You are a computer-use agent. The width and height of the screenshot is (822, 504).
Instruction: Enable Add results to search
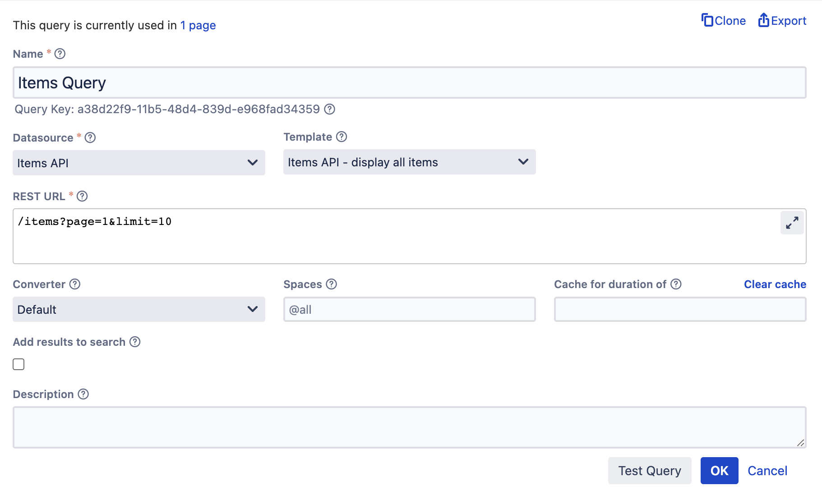pos(18,364)
